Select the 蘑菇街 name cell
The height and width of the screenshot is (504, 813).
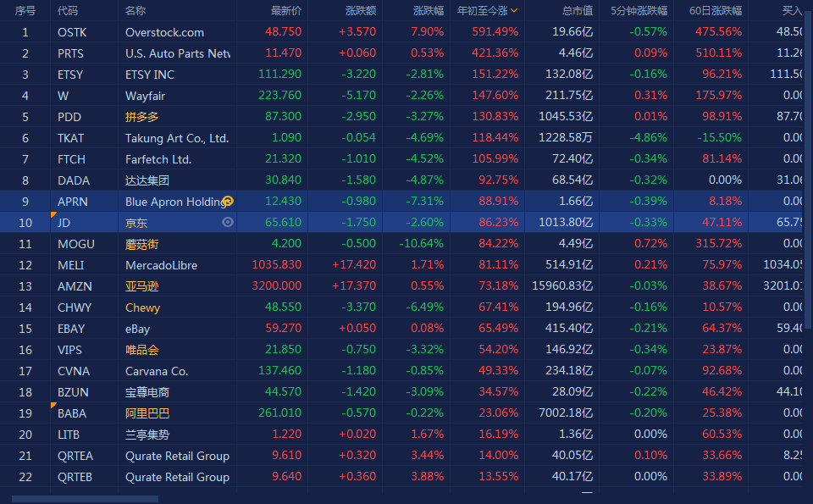click(x=141, y=244)
